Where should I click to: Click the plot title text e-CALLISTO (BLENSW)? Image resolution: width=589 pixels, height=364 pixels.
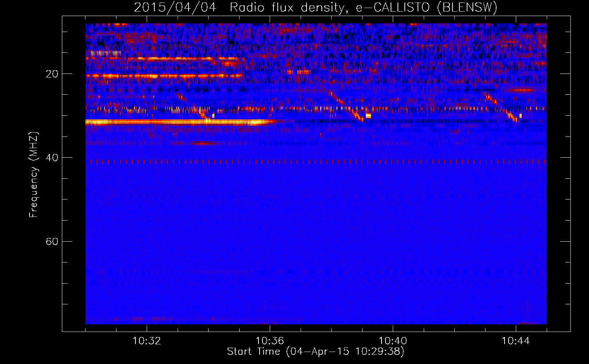pos(427,8)
